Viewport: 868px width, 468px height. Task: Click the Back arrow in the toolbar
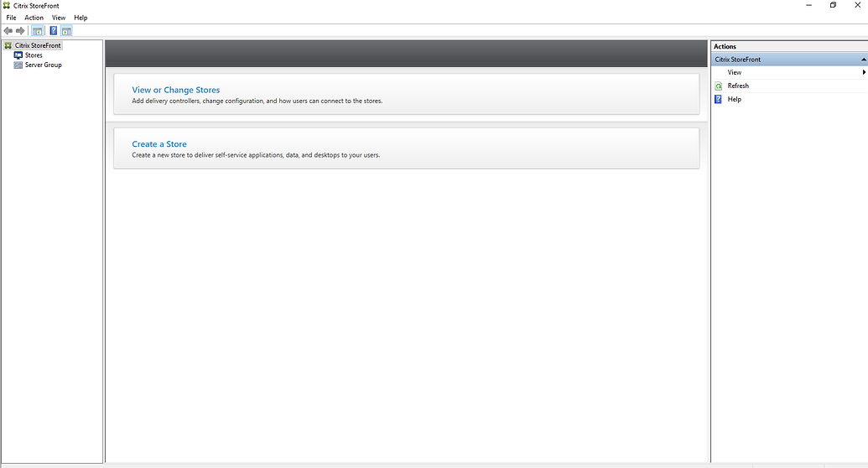(x=8, y=31)
